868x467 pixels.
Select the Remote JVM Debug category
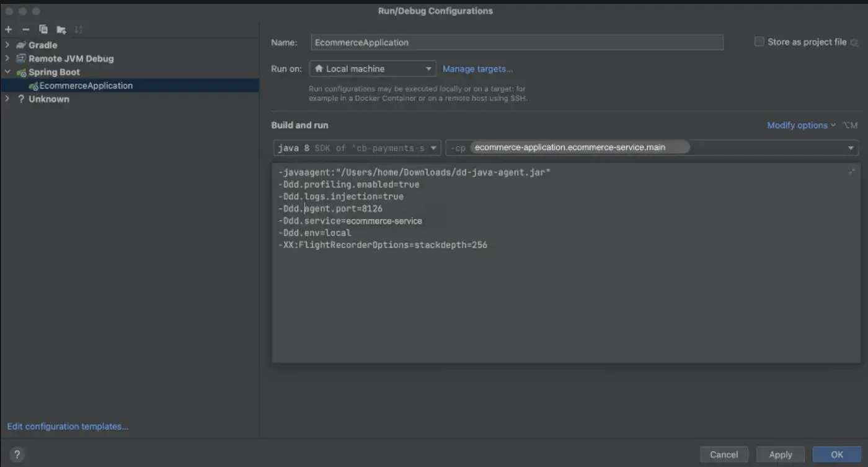71,58
